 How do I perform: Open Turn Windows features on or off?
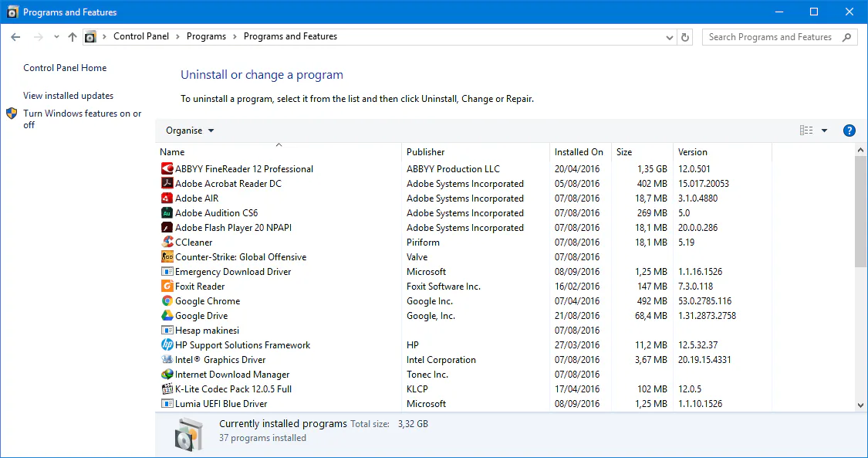click(83, 119)
